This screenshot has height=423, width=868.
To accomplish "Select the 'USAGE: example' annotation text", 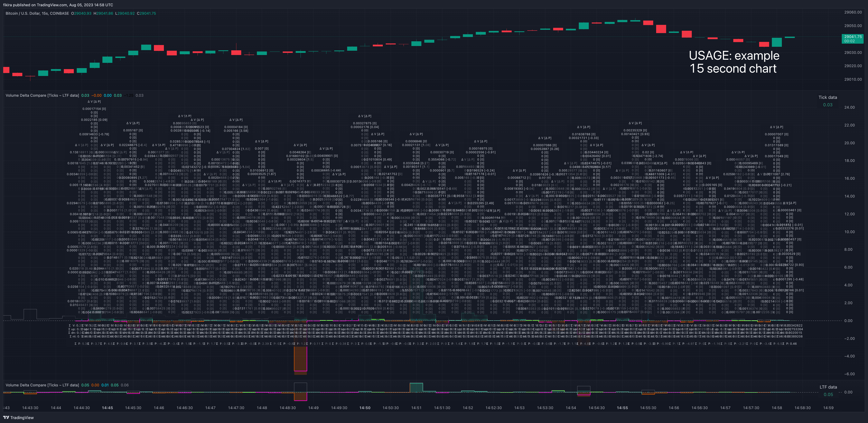I will pyautogui.click(x=734, y=56).
